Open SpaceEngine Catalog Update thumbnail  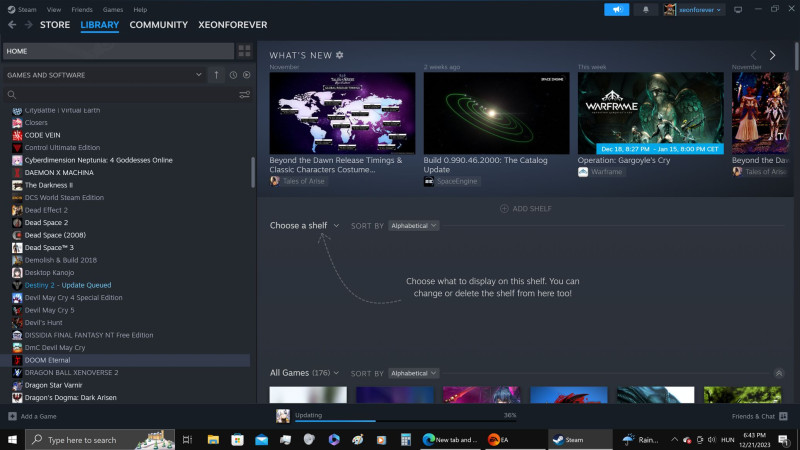click(496, 113)
